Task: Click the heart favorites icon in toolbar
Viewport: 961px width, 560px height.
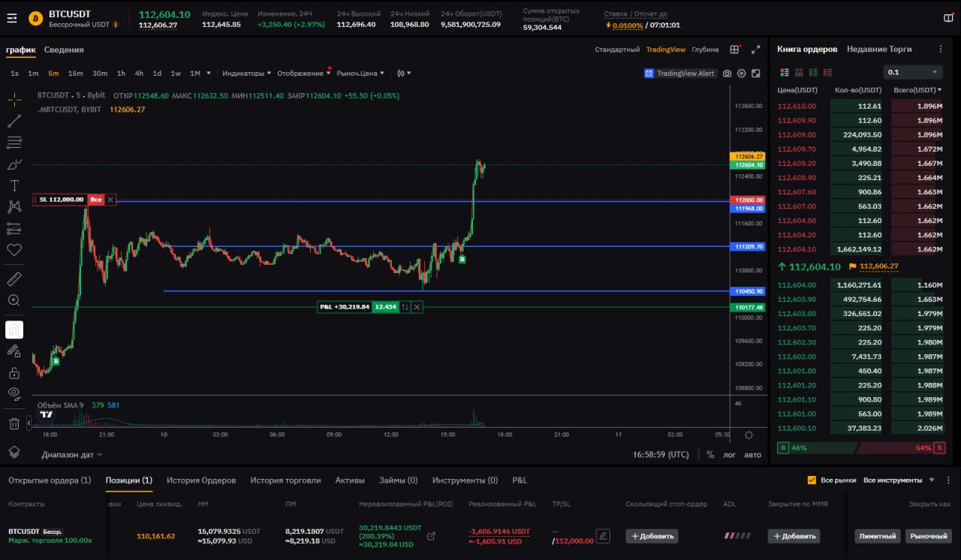Action: (x=14, y=249)
